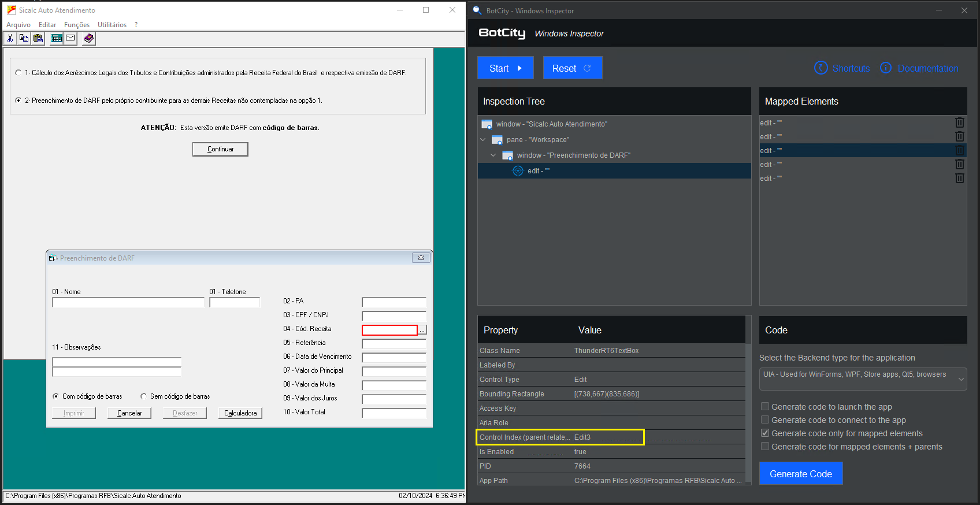The width and height of the screenshot is (980, 505).
Task: Click the Bounding Rectangle value in the Property table
Action: tap(606, 394)
